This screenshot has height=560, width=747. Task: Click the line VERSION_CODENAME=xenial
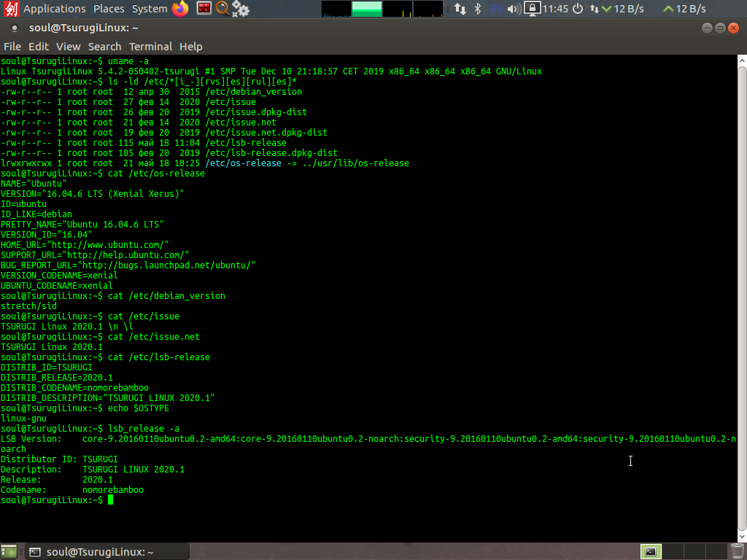[x=59, y=276]
